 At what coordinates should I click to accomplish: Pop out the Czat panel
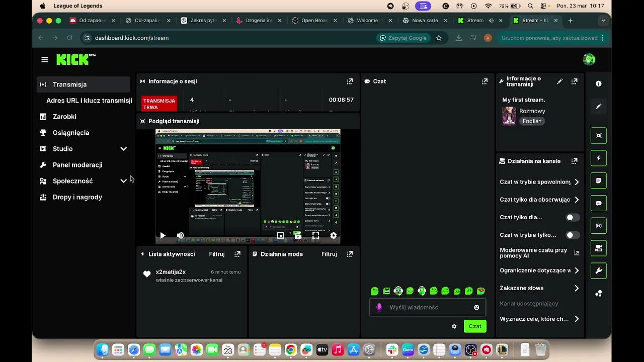point(485,81)
